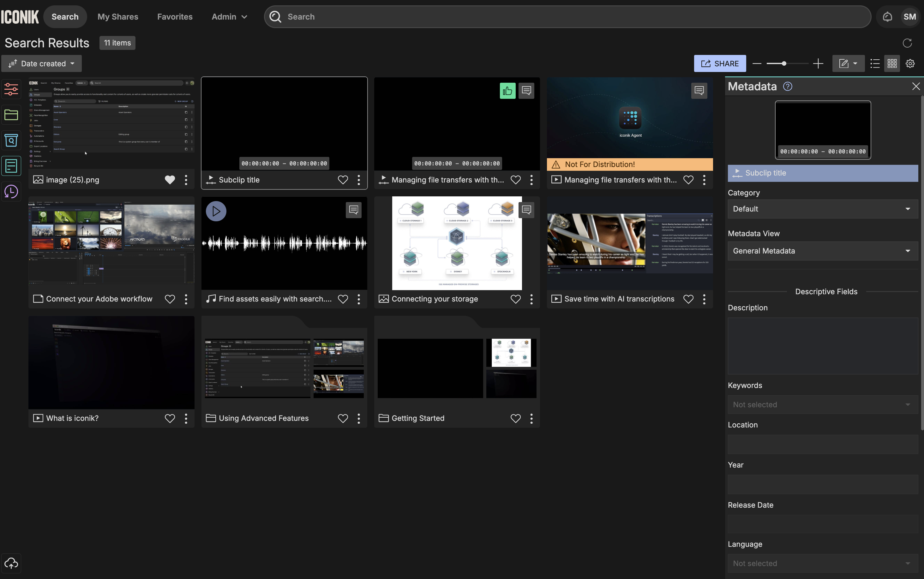Open the Admin menu
Viewport: 924px width, 579px height.
pos(229,17)
